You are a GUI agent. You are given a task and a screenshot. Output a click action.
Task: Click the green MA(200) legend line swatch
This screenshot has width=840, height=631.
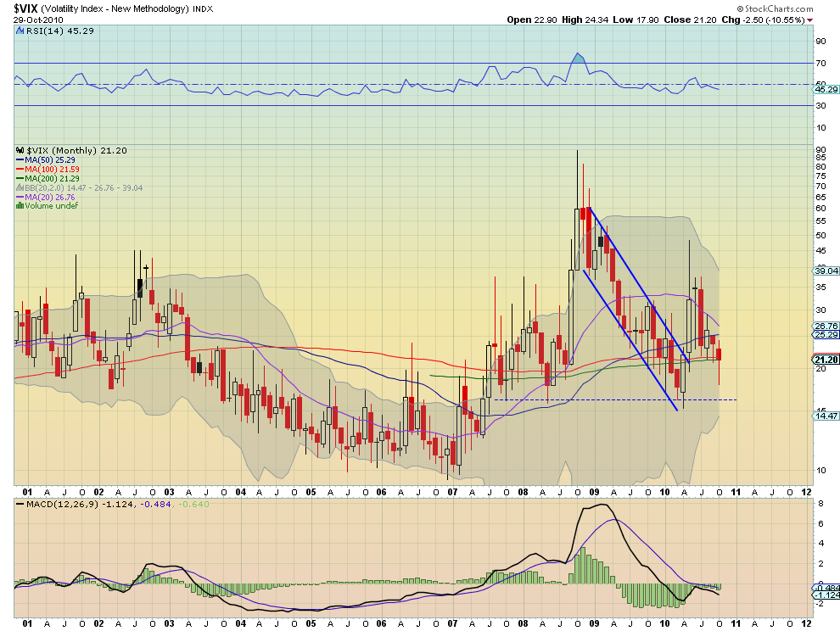(20, 178)
